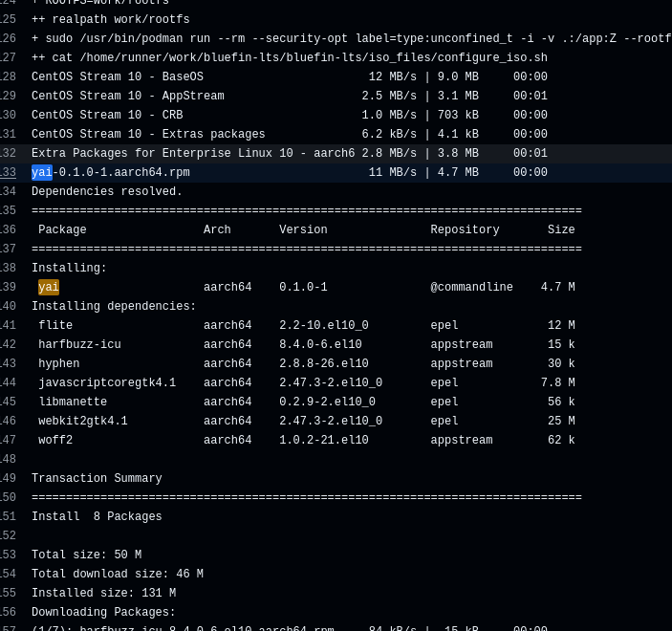
Task: Click line number for yai-0.1.0-1.aarch64.rpm line
Action: click(x=8, y=173)
